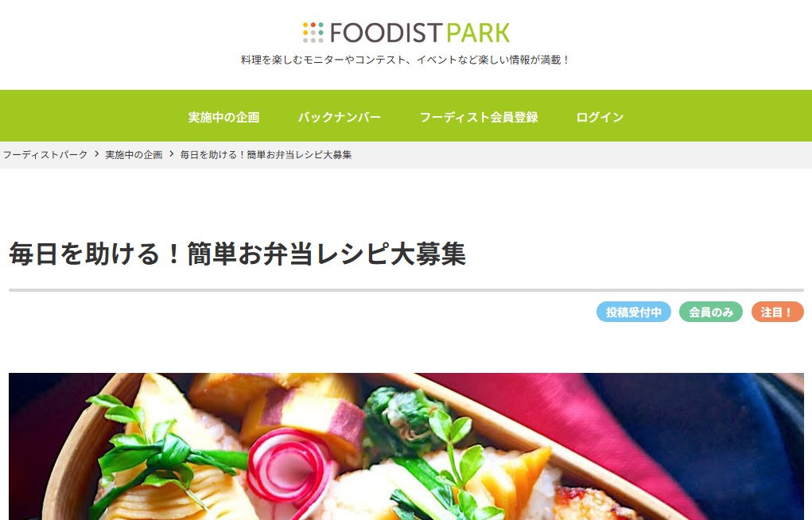
Task: Click the gray divider line under heading
Action: pyautogui.click(x=406, y=290)
